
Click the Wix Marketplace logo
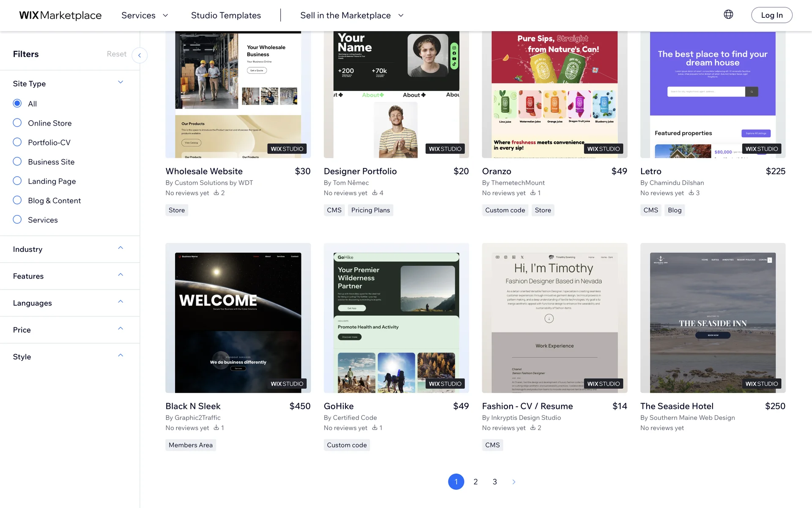click(60, 15)
